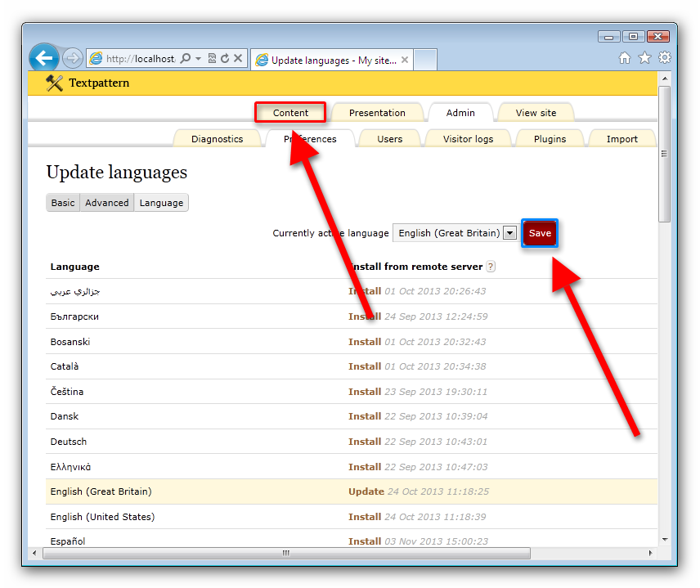Go to the Plugins subtab

click(x=550, y=139)
